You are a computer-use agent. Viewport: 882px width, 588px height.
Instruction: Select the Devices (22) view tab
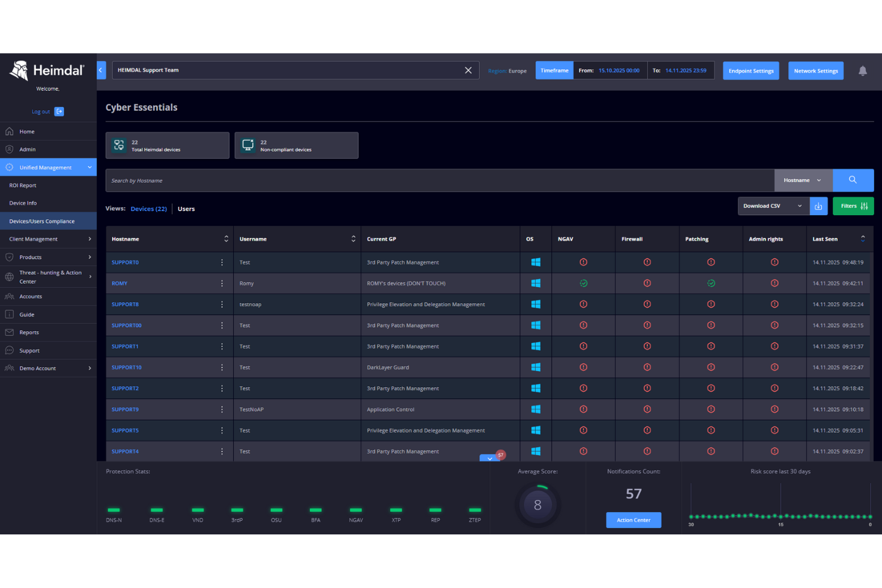(x=148, y=209)
